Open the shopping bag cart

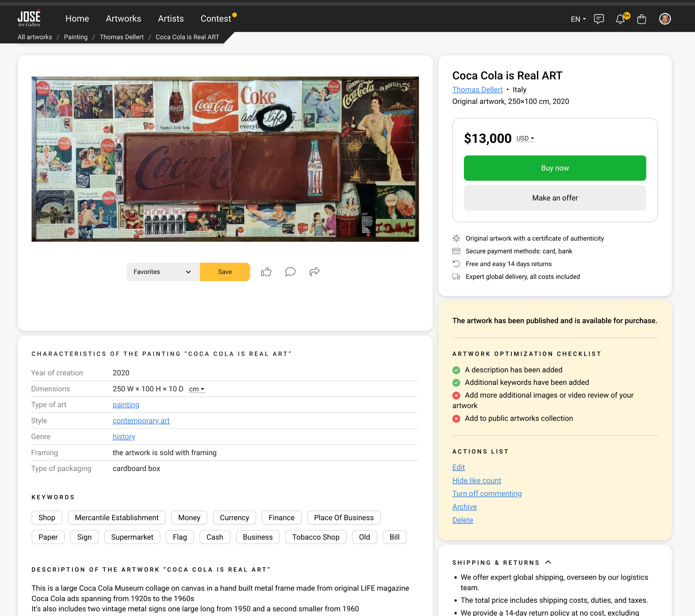pos(642,19)
